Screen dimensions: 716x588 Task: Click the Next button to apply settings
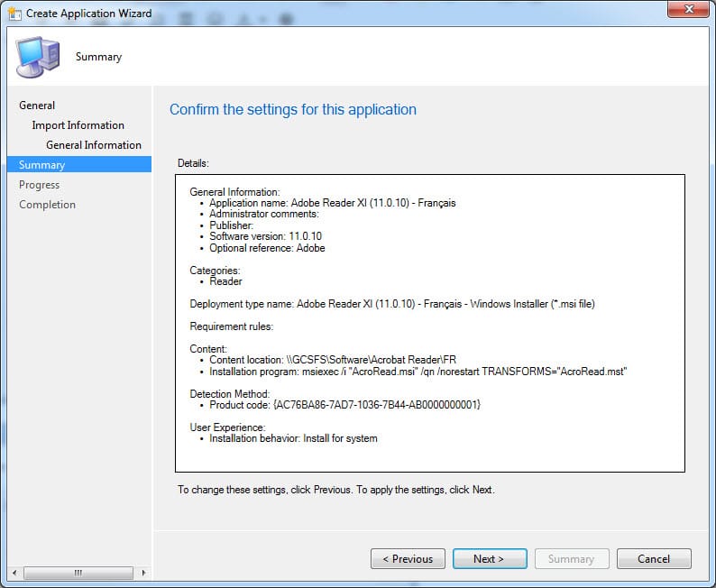[x=490, y=559]
